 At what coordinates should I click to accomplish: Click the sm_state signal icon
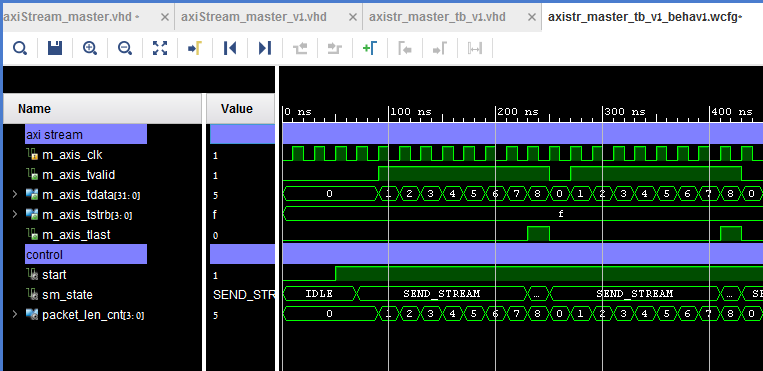click(x=32, y=295)
